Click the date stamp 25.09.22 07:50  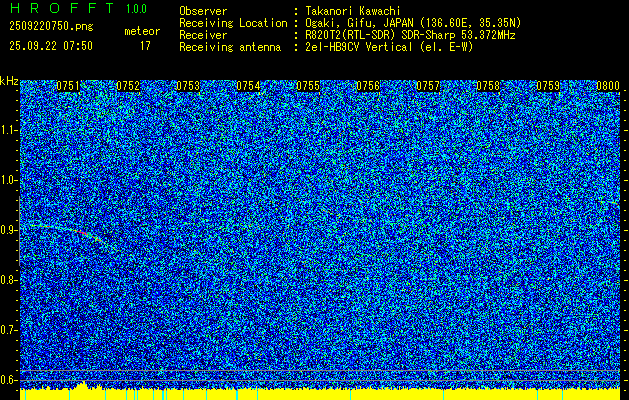point(51,46)
